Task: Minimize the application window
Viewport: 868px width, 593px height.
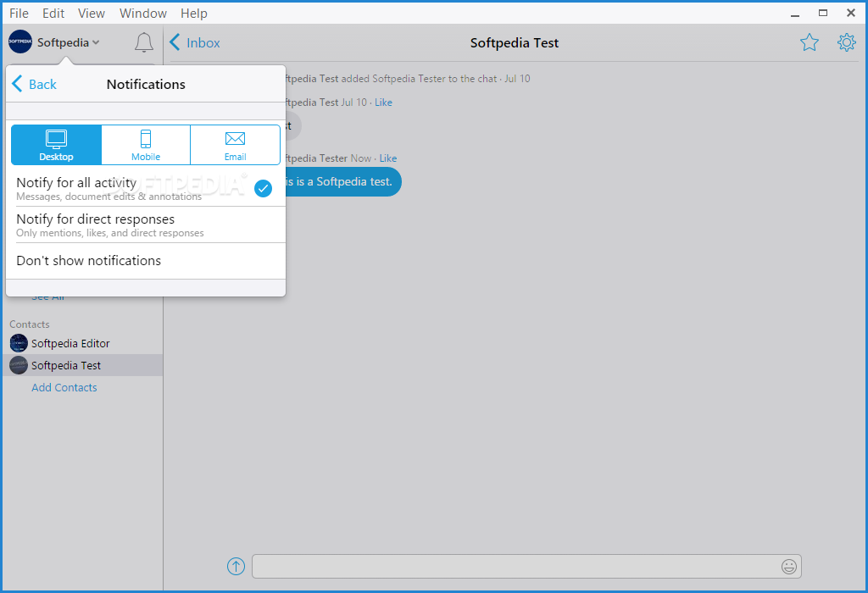Action: [795, 14]
